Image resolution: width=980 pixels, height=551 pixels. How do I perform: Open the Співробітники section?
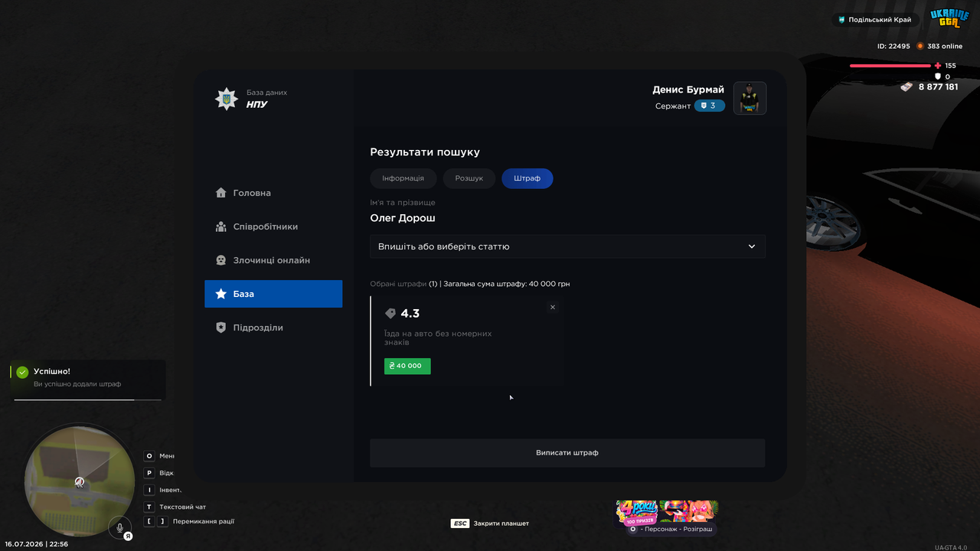point(273,227)
